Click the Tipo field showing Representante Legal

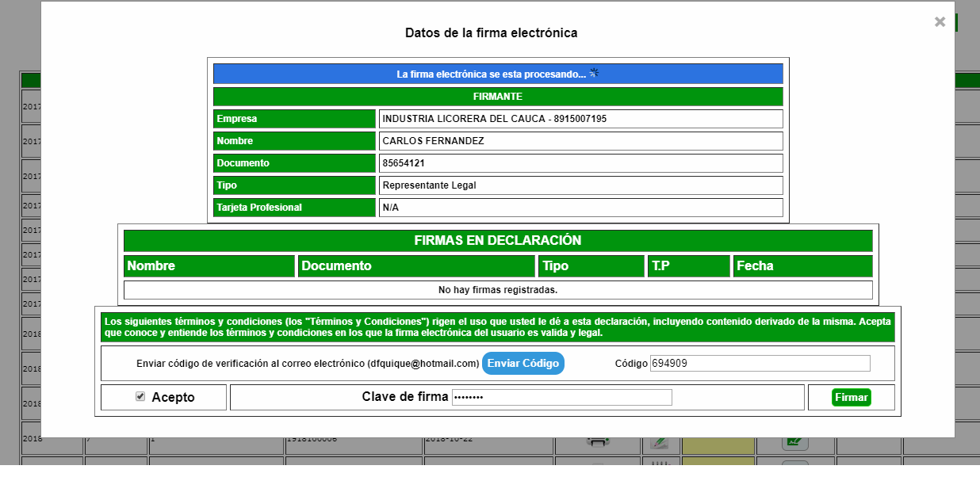tap(580, 185)
